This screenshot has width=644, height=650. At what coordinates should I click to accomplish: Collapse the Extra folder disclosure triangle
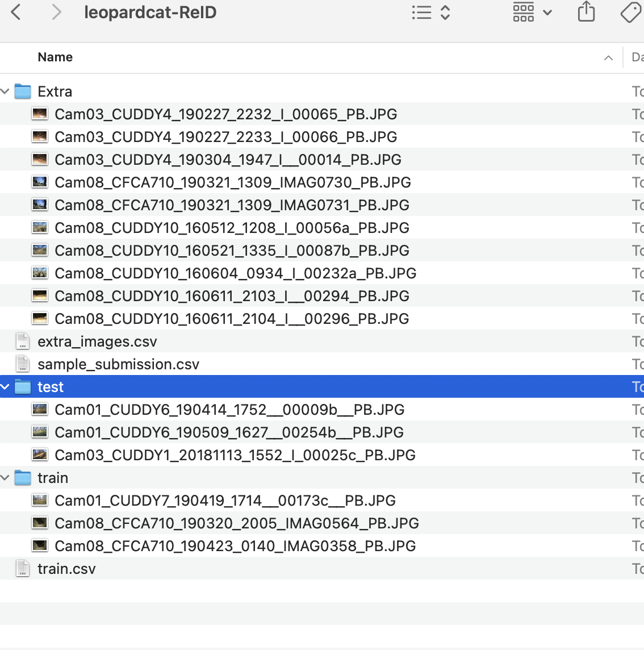point(5,91)
